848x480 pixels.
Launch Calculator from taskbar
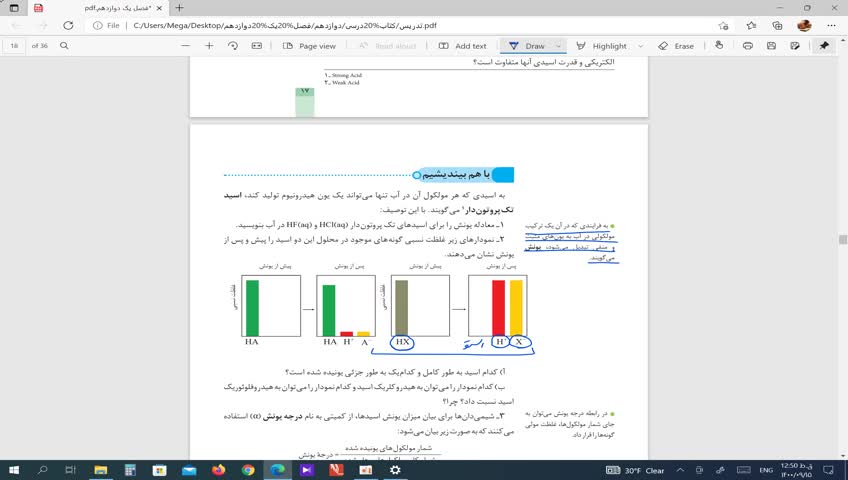click(130, 470)
